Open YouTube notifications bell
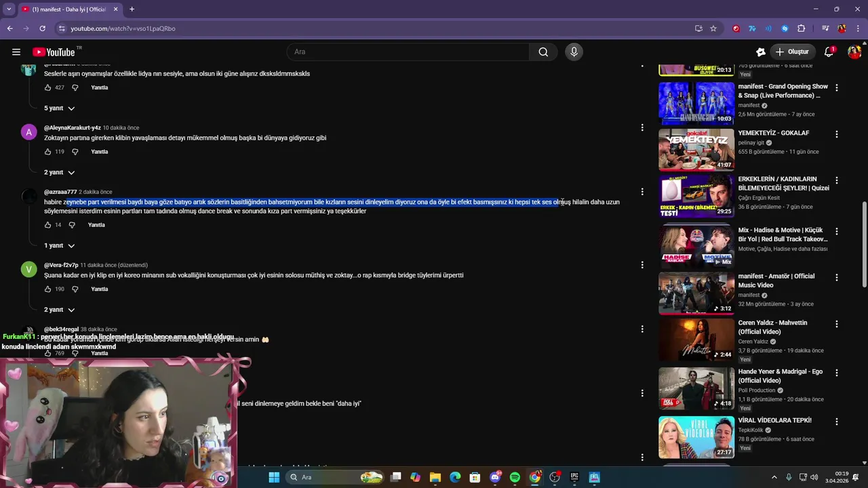Image resolution: width=868 pixels, height=488 pixels. 829,52
